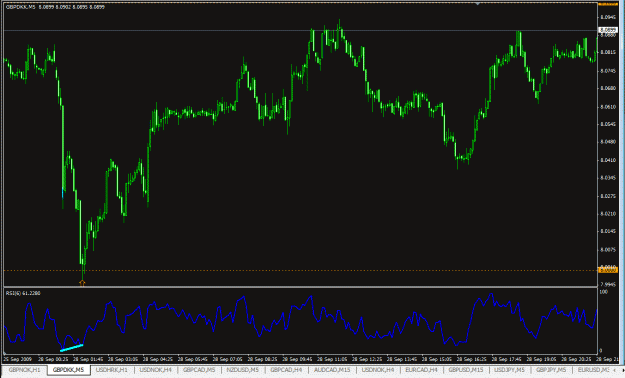The height and width of the screenshot is (378, 625).
Task: Open the NZDUSD,M5 chart tab
Action: (x=243, y=370)
